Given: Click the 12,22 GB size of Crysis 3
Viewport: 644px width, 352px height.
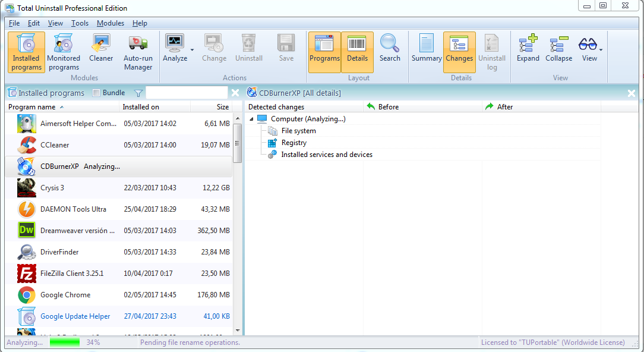Looking at the screenshot, I should pos(216,187).
